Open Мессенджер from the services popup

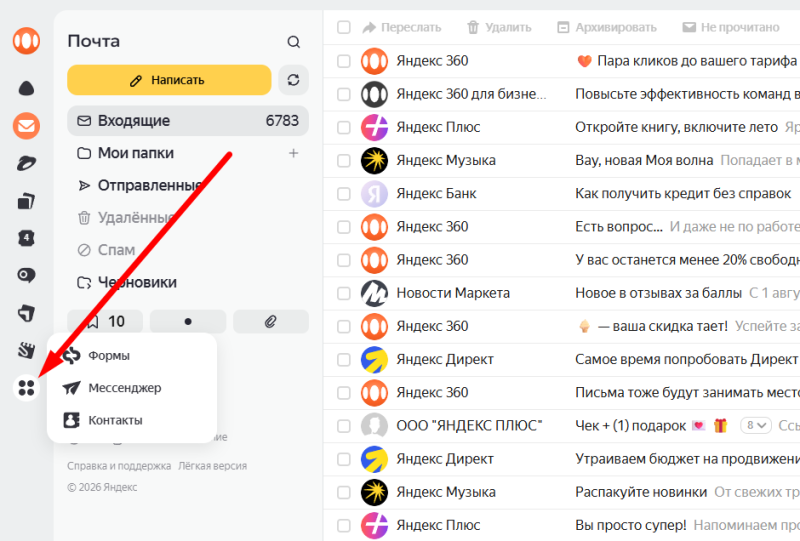132,388
